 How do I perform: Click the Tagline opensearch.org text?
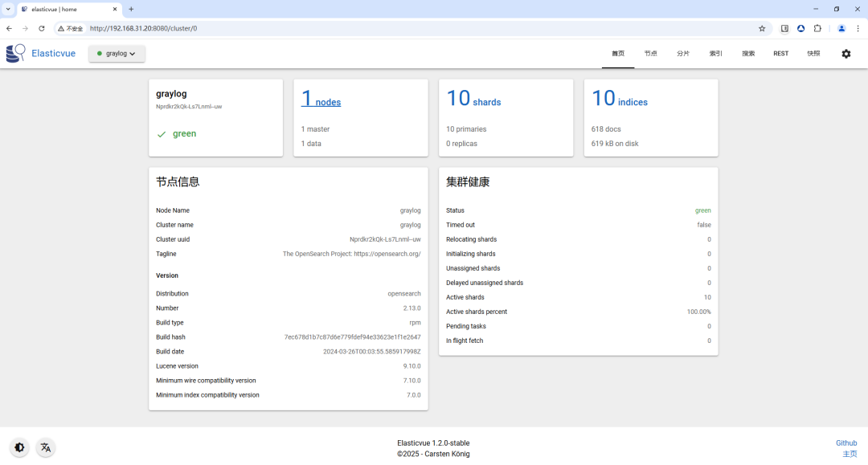351,254
